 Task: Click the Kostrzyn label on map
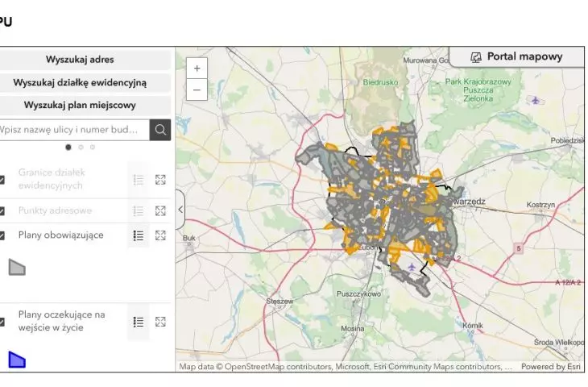click(540, 205)
